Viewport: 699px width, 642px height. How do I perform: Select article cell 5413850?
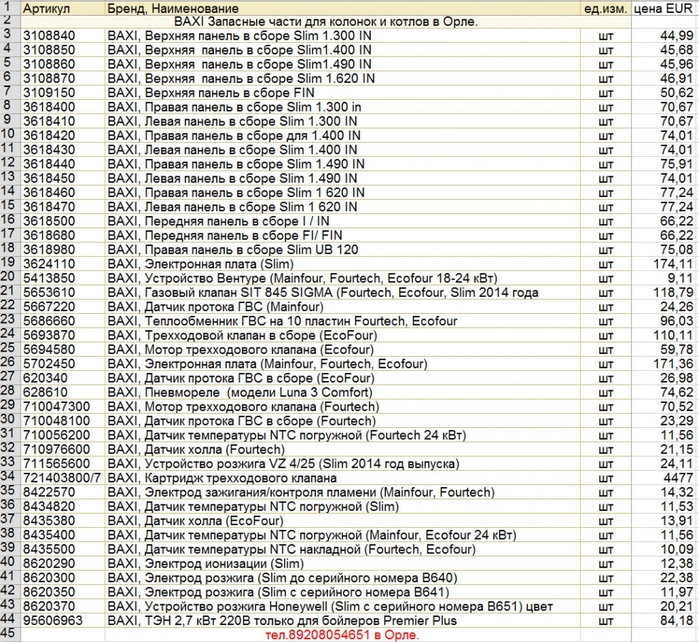(x=63, y=278)
